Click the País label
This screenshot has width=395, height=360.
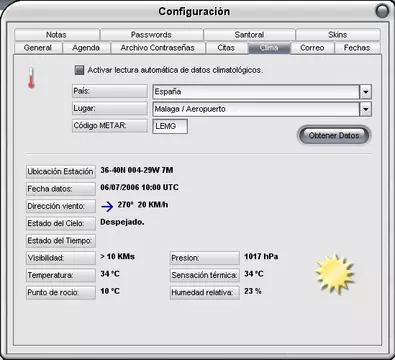click(x=110, y=91)
